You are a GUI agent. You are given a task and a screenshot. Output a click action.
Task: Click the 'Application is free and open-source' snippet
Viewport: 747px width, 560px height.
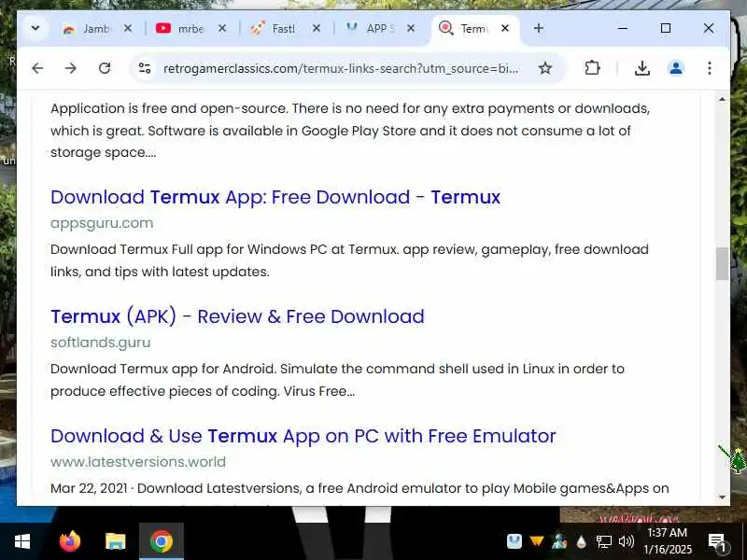(x=350, y=131)
